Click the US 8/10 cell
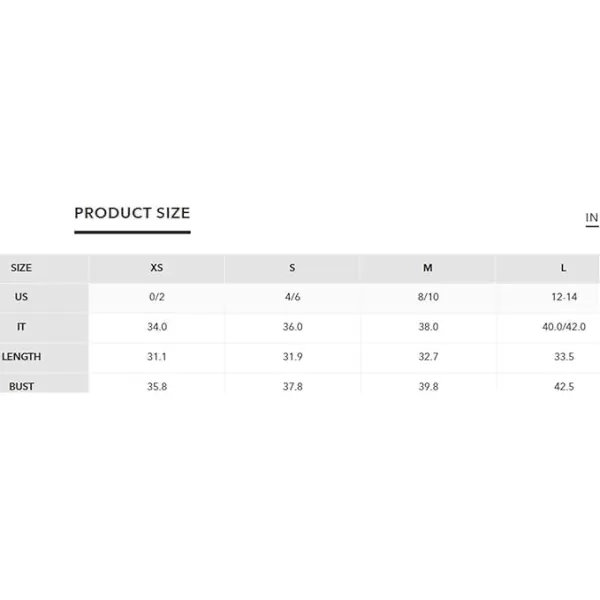Screen dimensions: 600x600 tap(428, 297)
